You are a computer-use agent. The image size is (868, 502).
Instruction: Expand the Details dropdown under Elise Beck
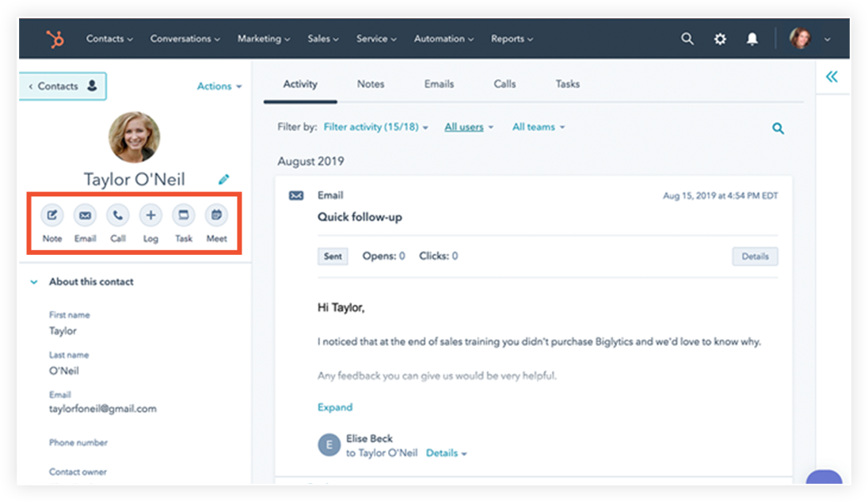click(446, 453)
